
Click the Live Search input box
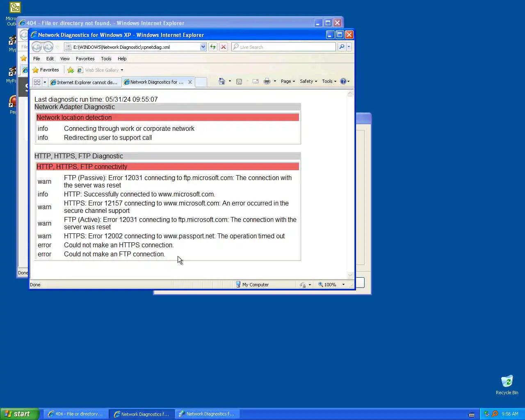pyautogui.click(x=283, y=47)
